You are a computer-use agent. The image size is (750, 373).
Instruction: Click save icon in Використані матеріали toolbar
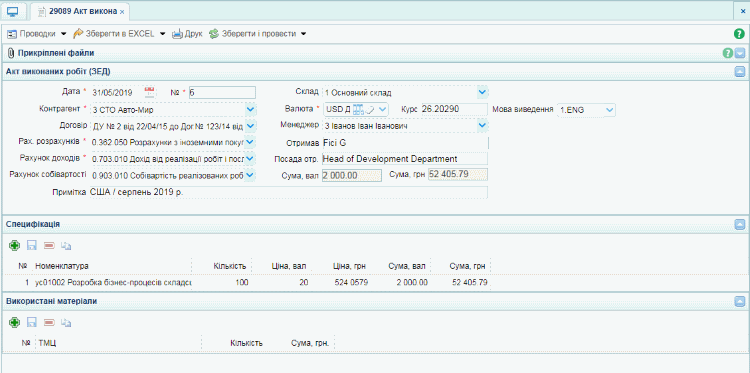(x=32, y=323)
